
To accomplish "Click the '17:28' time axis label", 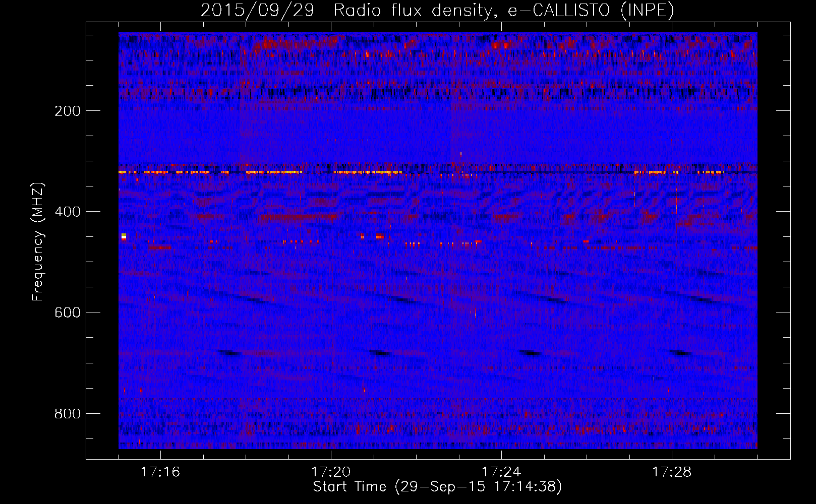I will [672, 472].
